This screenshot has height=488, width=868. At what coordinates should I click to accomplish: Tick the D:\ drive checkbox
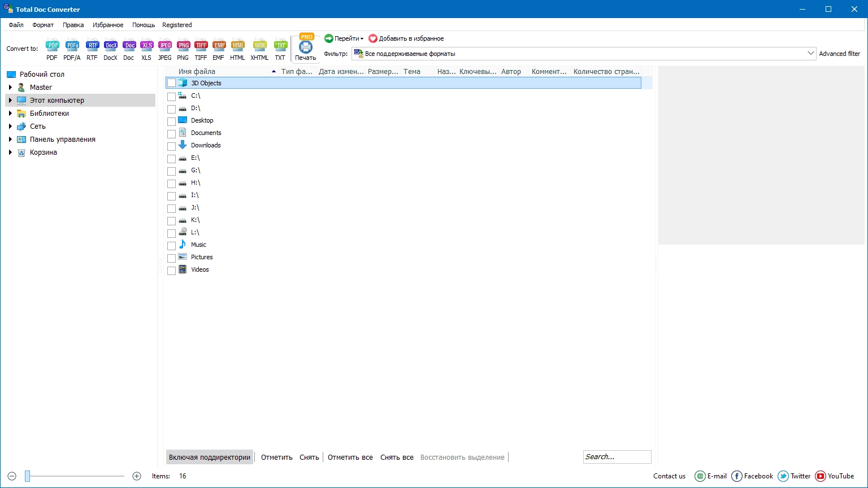(171, 109)
